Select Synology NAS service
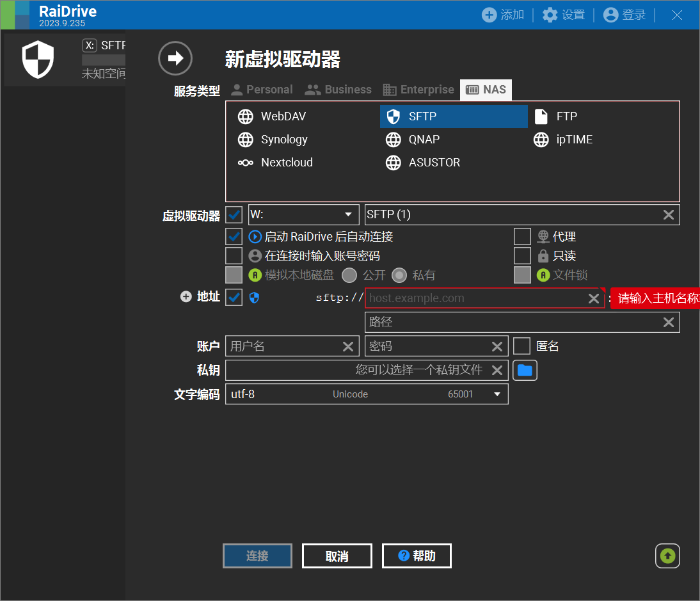This screenshot has height=601, width=700. coord(273,140)
